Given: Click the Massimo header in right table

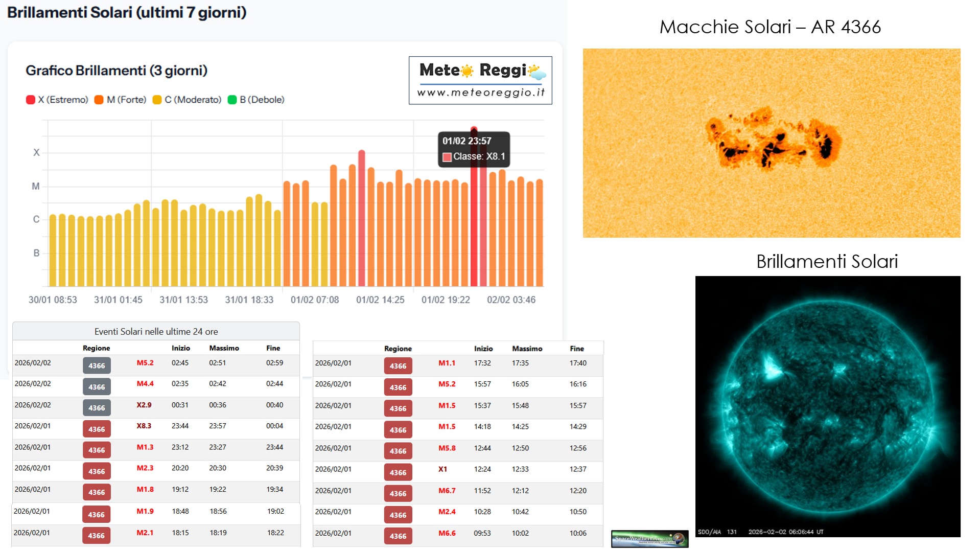Looking at the screenshot, I should click(x=527, y=349).
